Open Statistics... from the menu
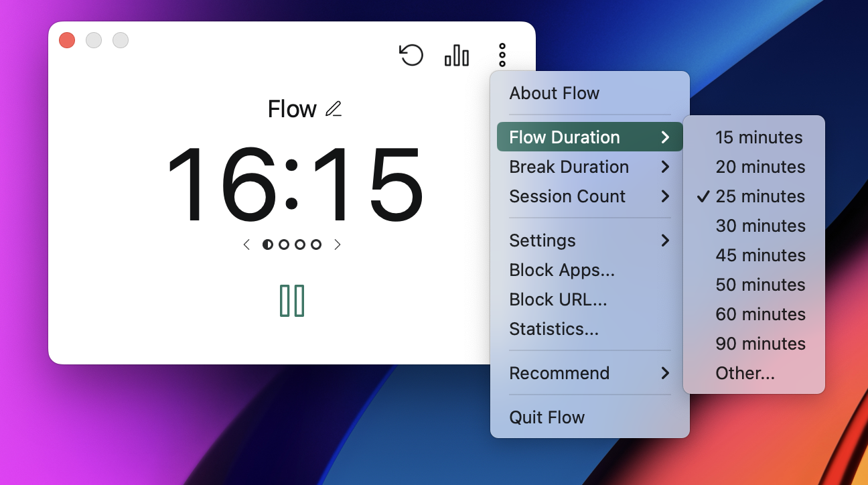The width and height of the screenshot is (868, 485). (590, 329)
